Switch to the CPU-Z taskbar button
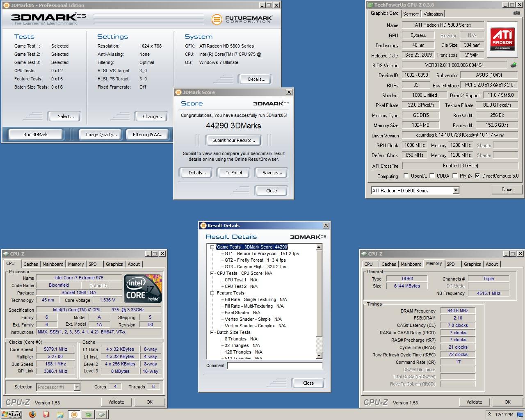The height and width of the screenshot is (420, 525). click(102, 414)
